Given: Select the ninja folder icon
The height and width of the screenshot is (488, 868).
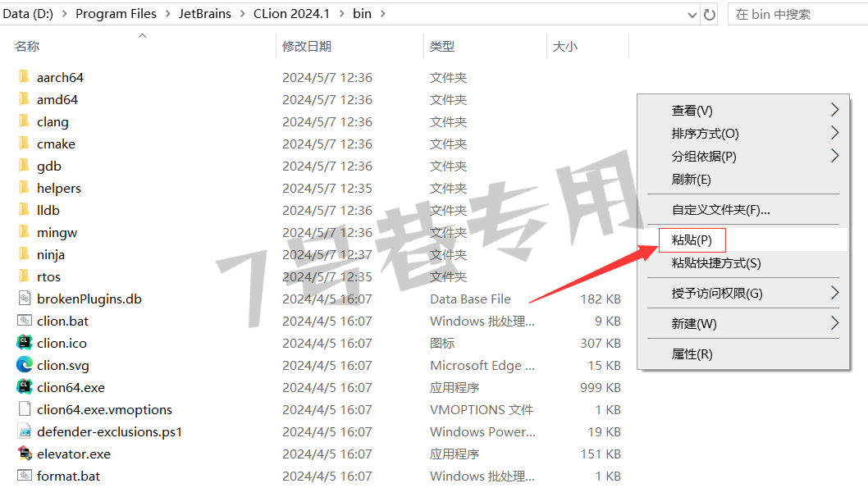Looking at the screenshot, I should coord(24,254).
